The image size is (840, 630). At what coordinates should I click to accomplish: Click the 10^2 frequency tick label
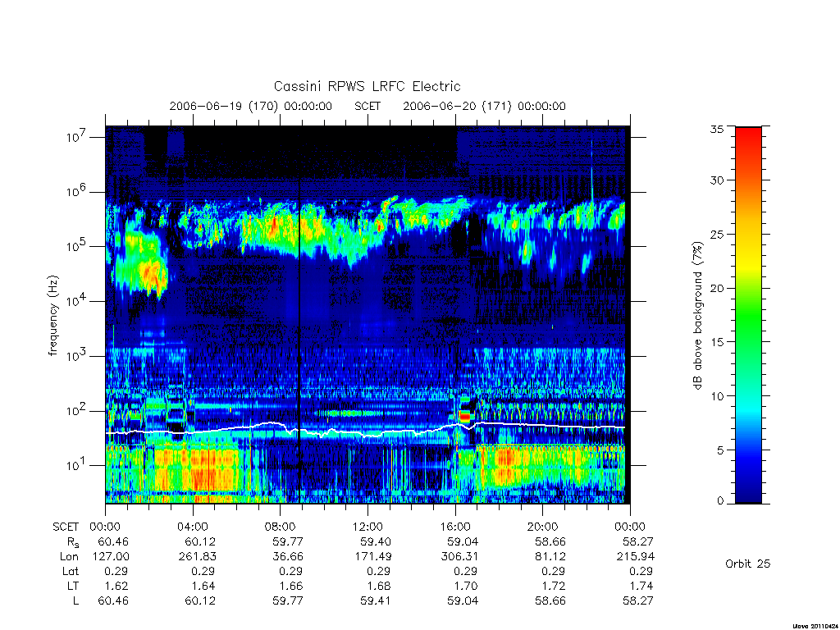(78, 410)
